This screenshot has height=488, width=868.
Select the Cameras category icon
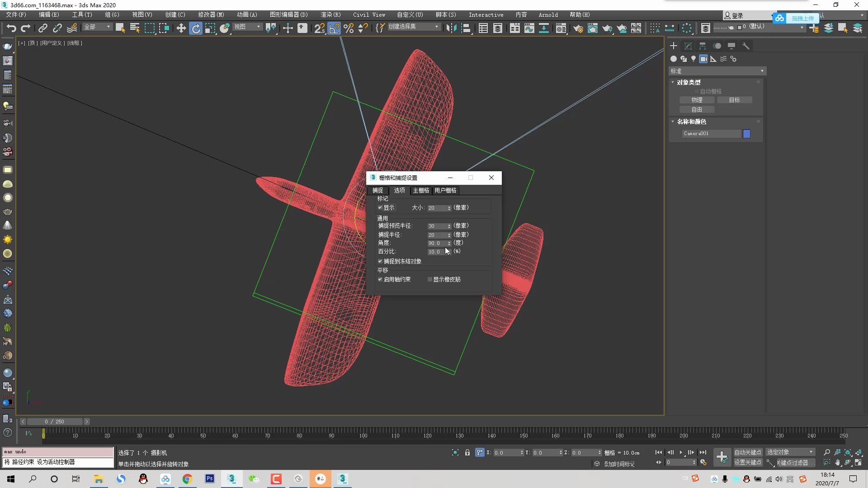pyautogui.click(x=703, y=59)
